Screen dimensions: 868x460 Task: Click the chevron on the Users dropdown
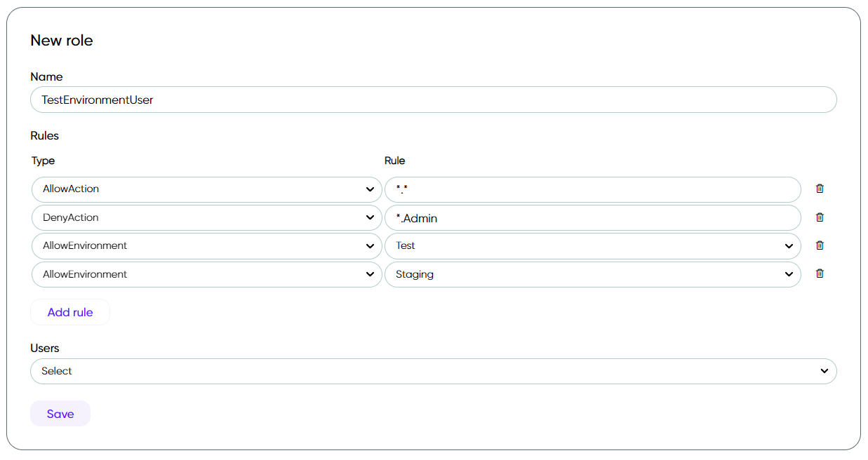[x=824, y=371]
